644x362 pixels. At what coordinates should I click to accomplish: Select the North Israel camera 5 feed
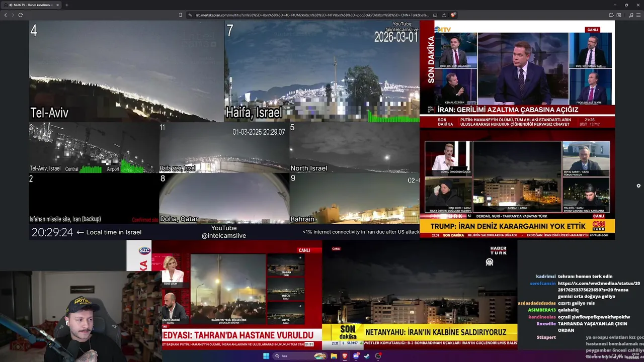pos(354,148)
